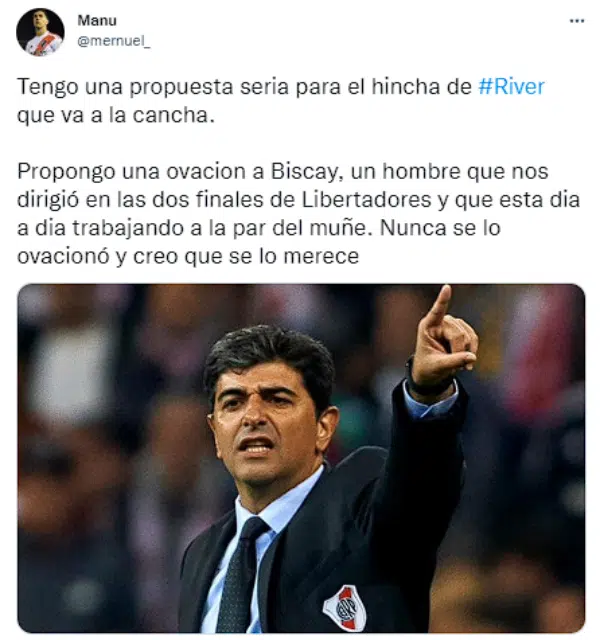Open the three-dot more options menu
Viewport: 600px width, 640px height.
pyautogui.click(x=577, y=21)
